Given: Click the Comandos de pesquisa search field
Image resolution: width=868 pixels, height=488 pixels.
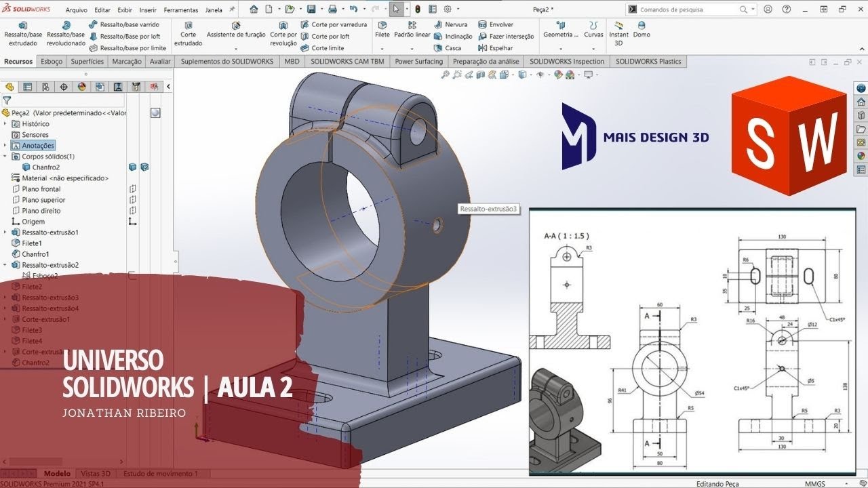Looking at the screenshot, I should coord(688,9).
